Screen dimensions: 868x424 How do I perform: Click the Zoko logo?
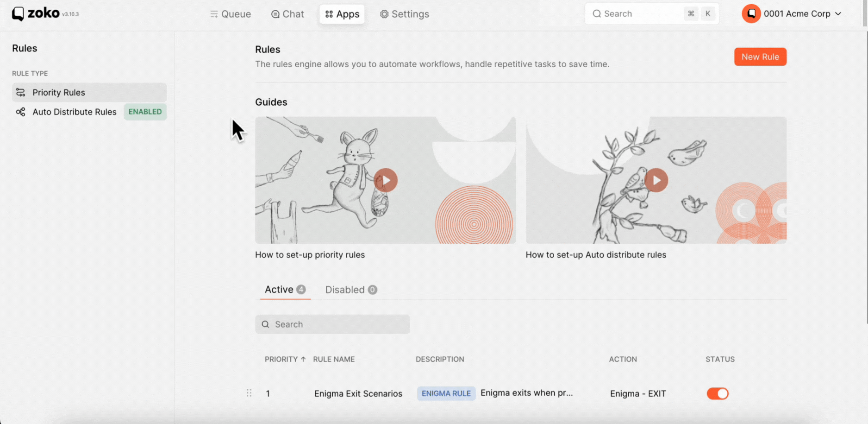[x=36, y=13]
